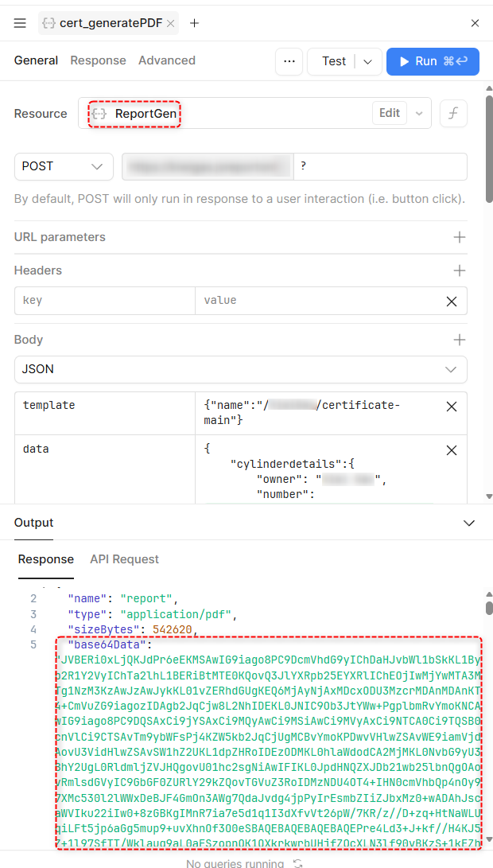Open the Test button dropdown arrow
Image resolution: width=493 pixels, height=868 pixels.
367,61
